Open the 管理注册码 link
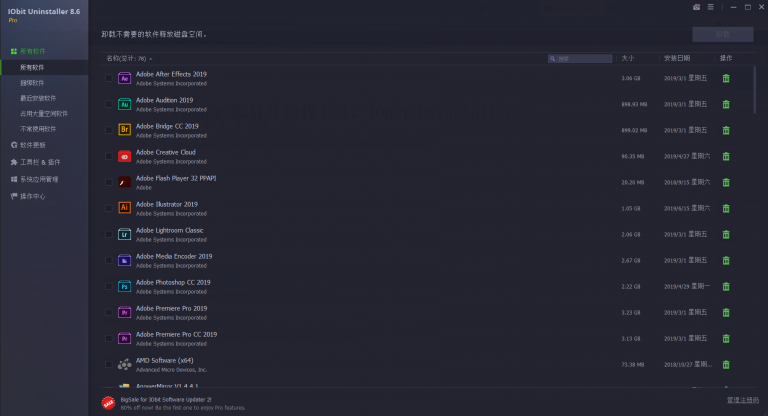Viewport: 768px width, 416px height. [743, 400]
